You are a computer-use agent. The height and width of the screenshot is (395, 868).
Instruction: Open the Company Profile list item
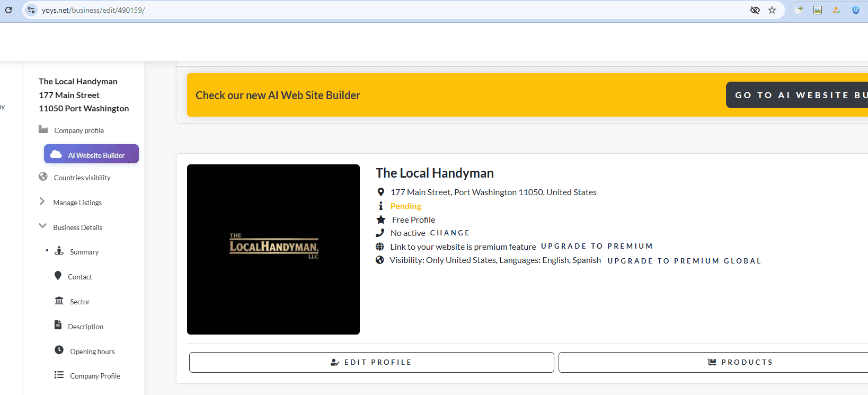[x=95, y=376]
